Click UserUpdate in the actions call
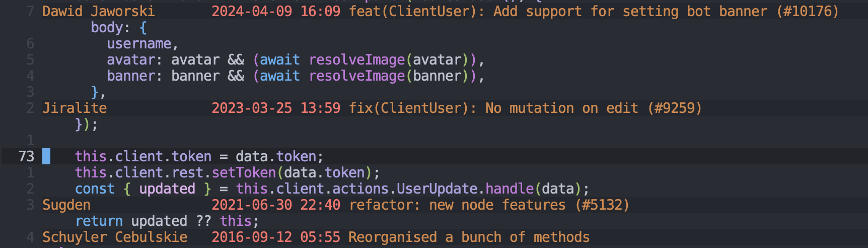Screen dimensions: 868x248 (437, 189)
